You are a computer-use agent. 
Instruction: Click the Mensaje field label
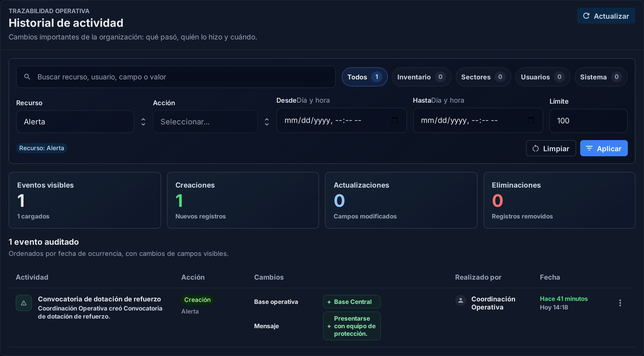tap(267, 326)
